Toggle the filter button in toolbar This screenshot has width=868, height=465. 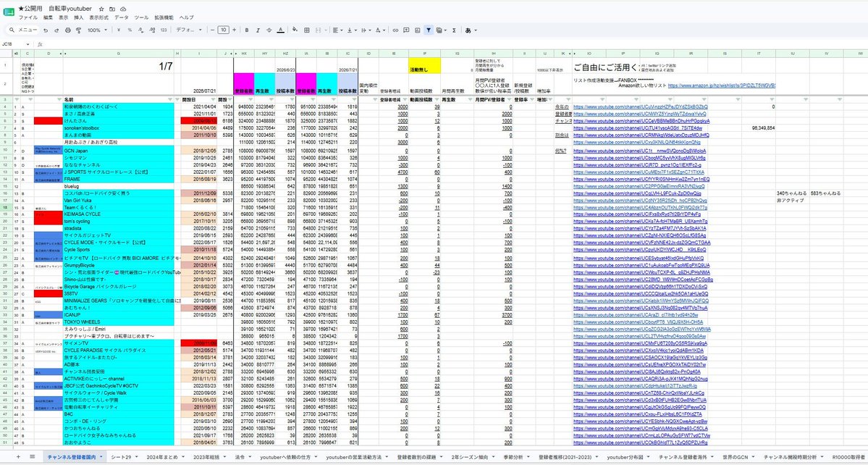[429, 30]
